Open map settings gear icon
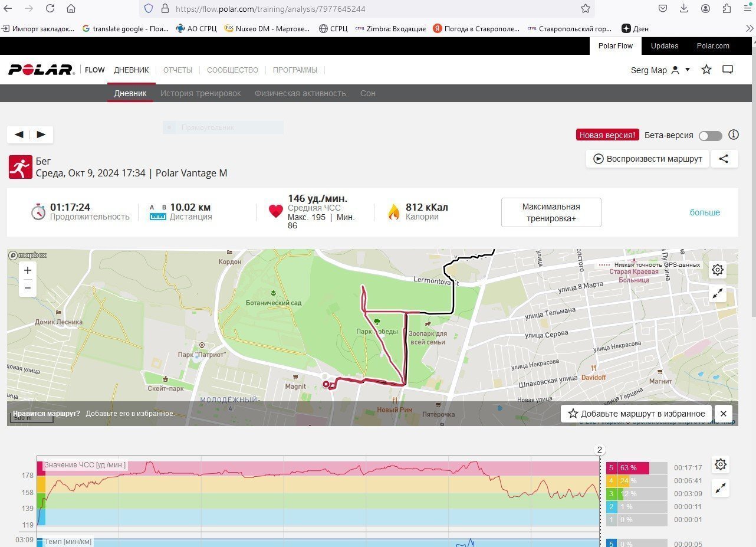Image resolution: width=756 pixels, height=547 pixels. [718, 270]
